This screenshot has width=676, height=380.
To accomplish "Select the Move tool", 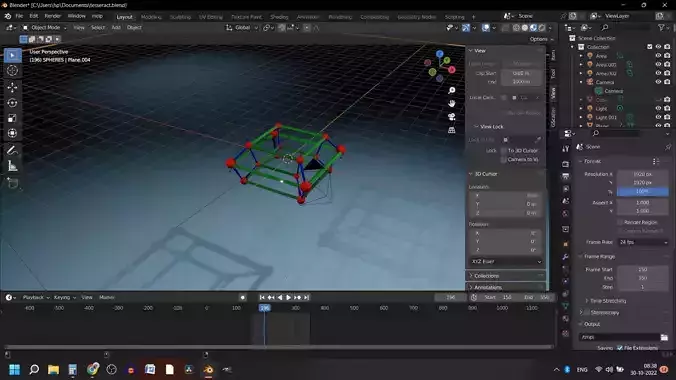I will tap(12, 88).
